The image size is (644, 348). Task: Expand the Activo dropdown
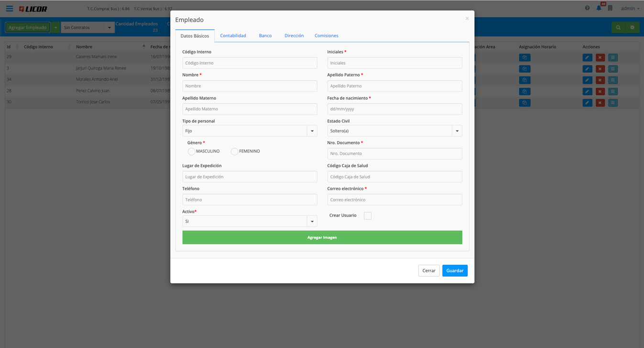pos(312,221)
